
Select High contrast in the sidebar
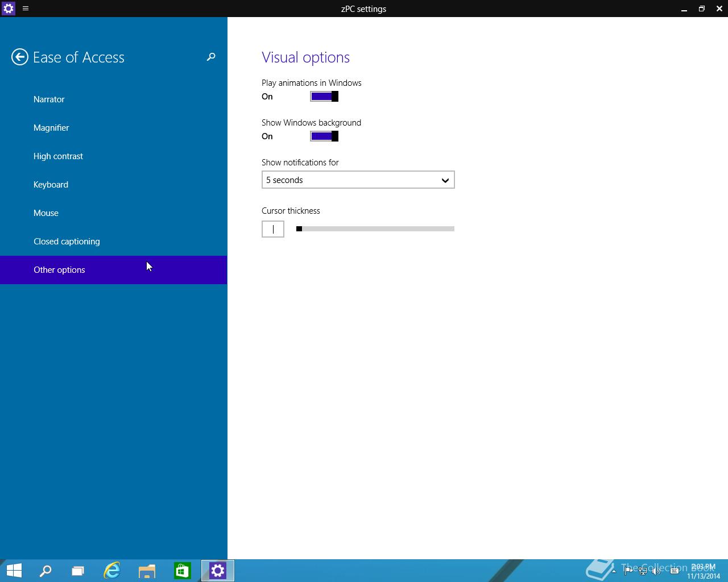pos(114,156)
